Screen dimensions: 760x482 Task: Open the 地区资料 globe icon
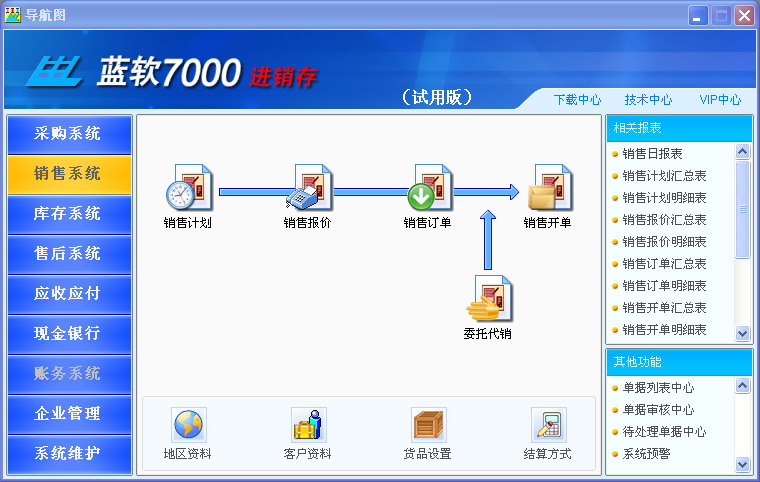189,424
